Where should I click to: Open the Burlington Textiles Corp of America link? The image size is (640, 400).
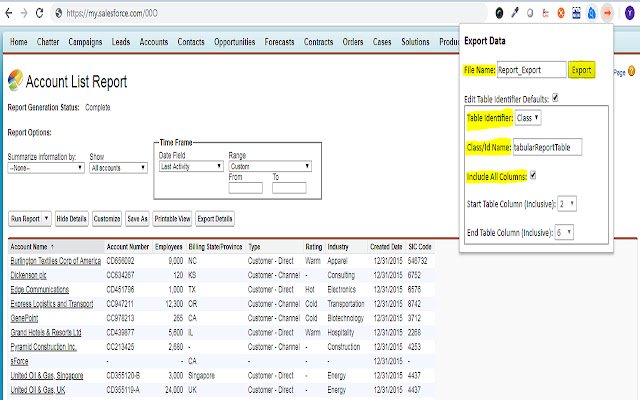point(56,261)
